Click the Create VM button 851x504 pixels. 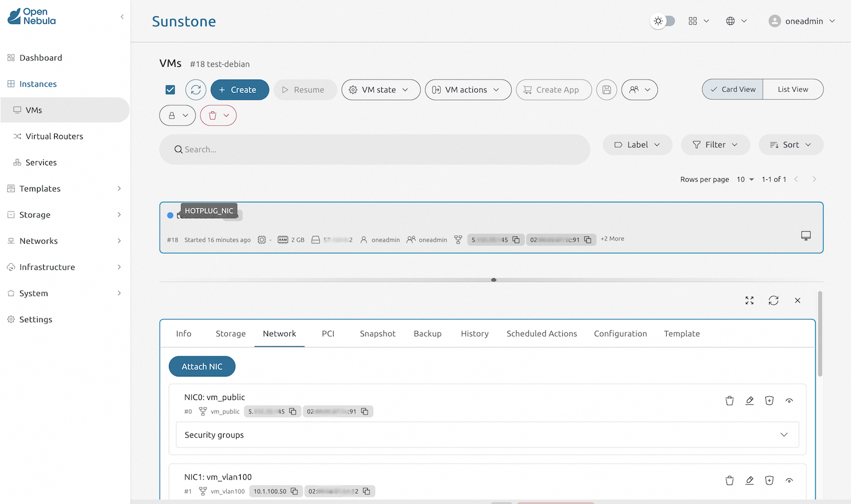pyautogui.click(x=239, y=90)
